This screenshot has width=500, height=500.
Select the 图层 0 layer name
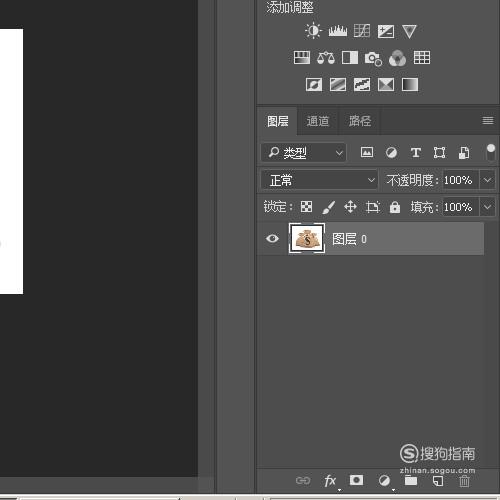[349, 239]
